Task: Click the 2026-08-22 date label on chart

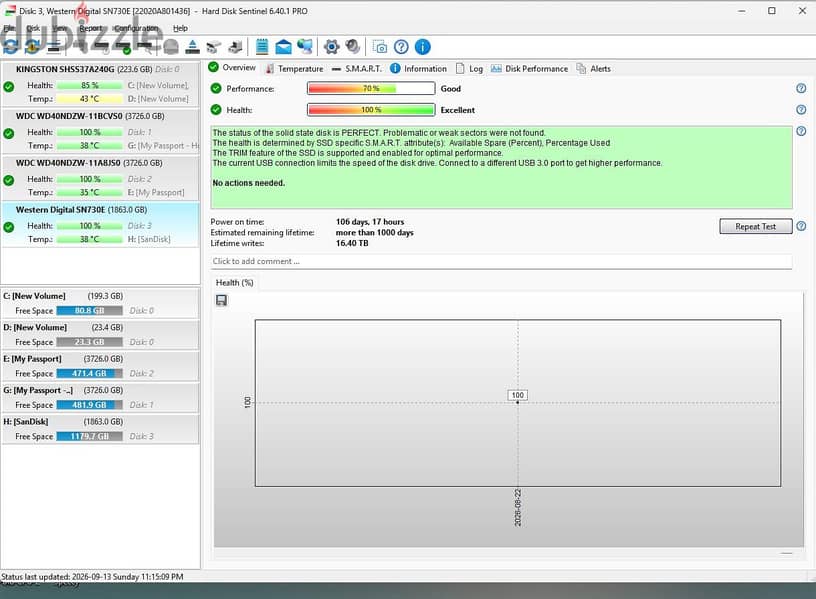Action: pyautogui.click(x=518, y=507)
